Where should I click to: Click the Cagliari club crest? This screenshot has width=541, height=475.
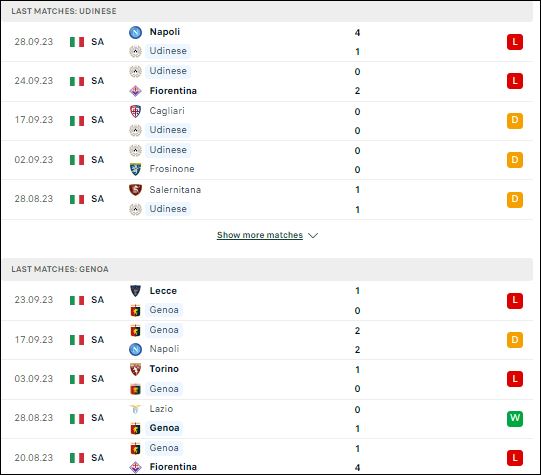point(135,111)
